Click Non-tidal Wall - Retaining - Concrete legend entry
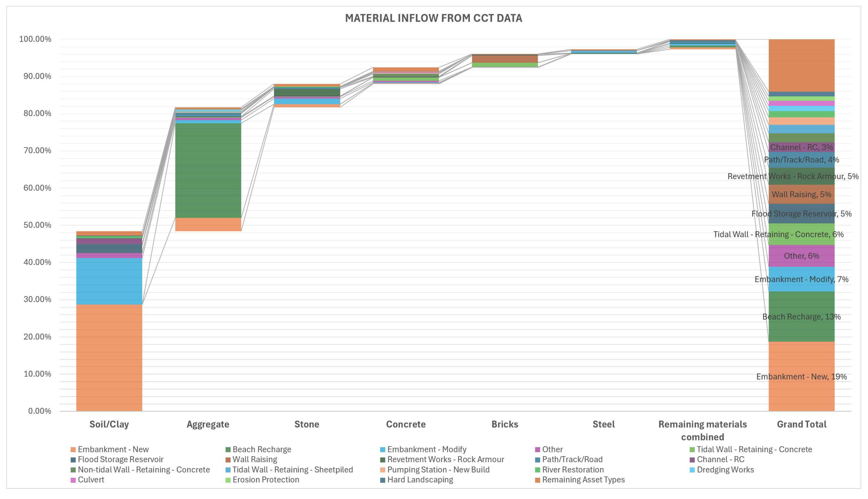 (x=140, y=470)
